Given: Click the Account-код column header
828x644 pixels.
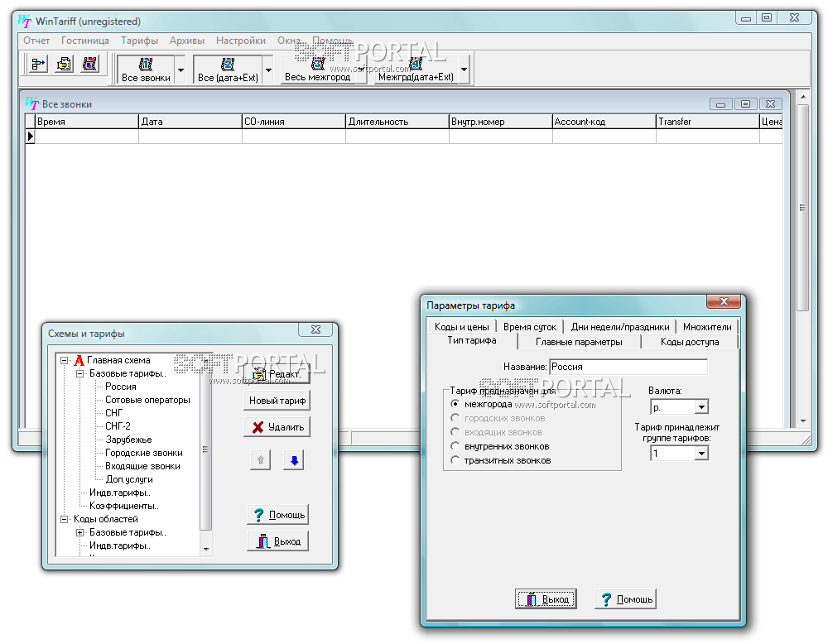Looking at the screenshot, I should [x=604, y=122].
